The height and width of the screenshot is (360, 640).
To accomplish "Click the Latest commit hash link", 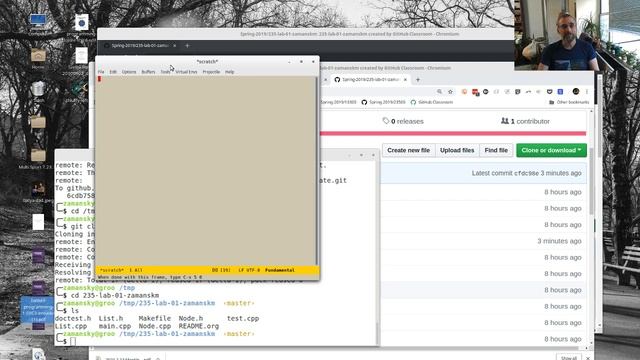I will coord(527,173).
